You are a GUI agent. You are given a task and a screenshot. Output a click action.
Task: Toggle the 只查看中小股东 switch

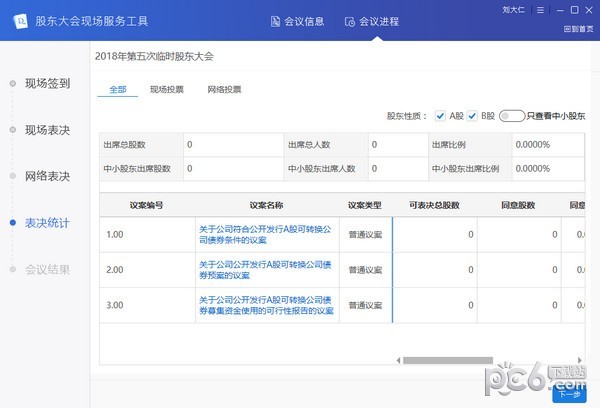512,116
